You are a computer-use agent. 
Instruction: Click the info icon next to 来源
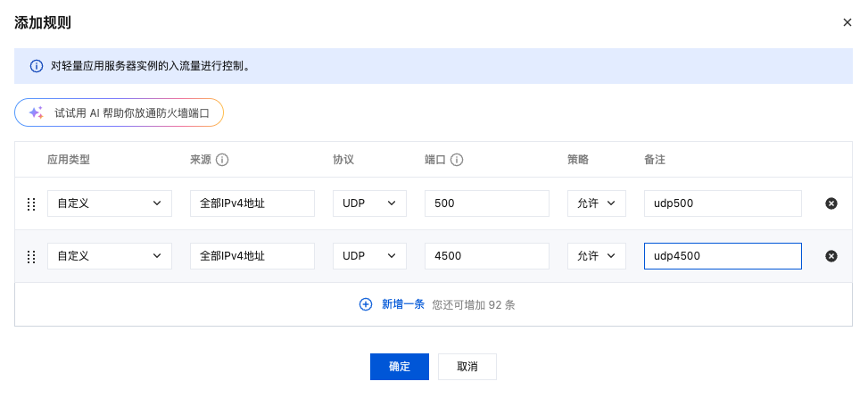pyautogui.click(x=222, y=160)
